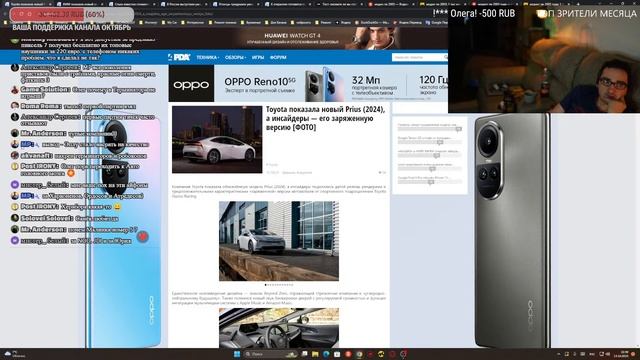
Task: Open the ИГРЫ section
Action: pyautogui.click(x=258, y=58)
